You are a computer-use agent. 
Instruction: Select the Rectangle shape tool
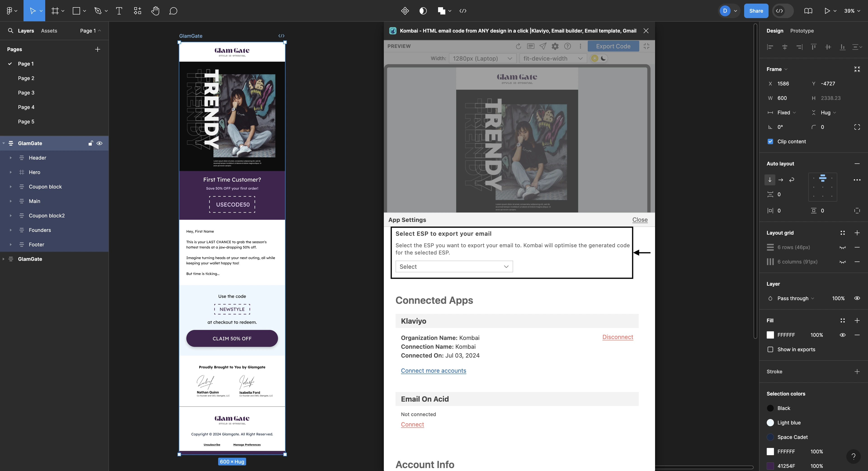pyautogui.click(x=76, y=11)
